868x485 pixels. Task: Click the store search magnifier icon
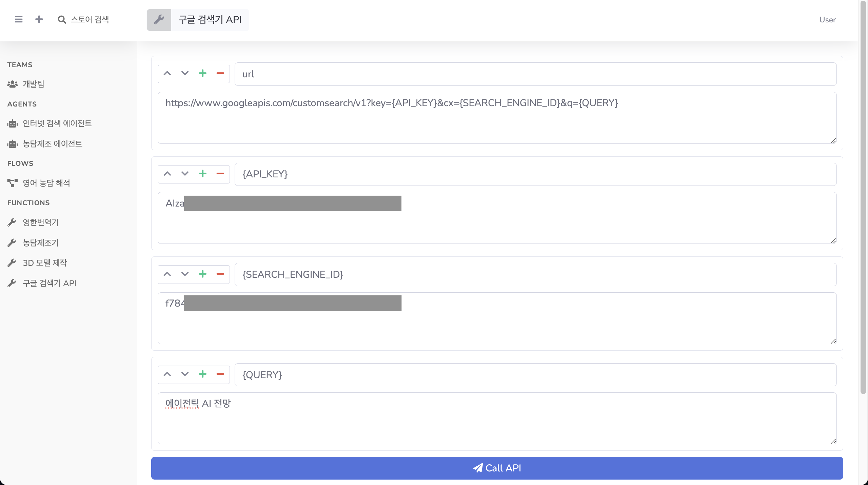click(x=62, y=20)
